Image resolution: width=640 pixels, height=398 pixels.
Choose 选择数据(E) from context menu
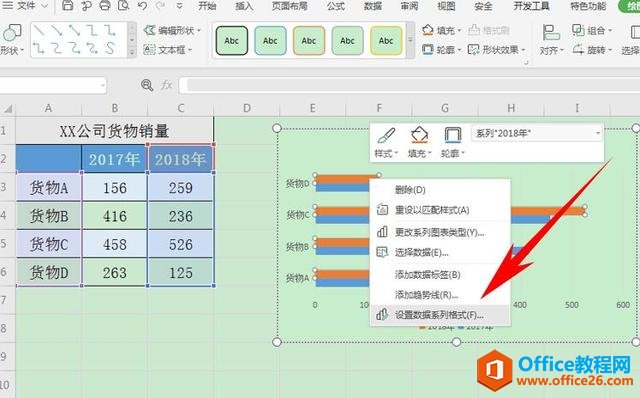pyautogui.click(x=440, y=253)
